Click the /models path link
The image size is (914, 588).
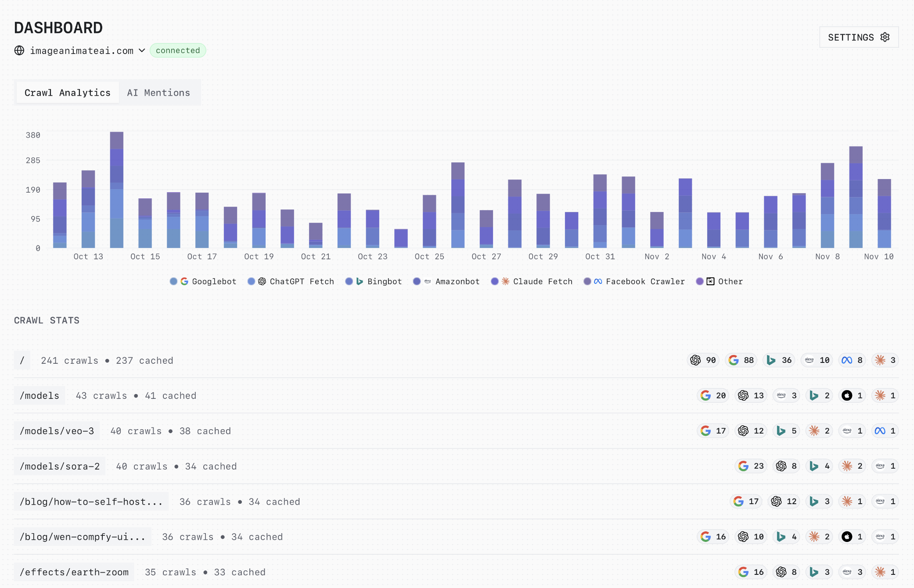click(40, 395)
